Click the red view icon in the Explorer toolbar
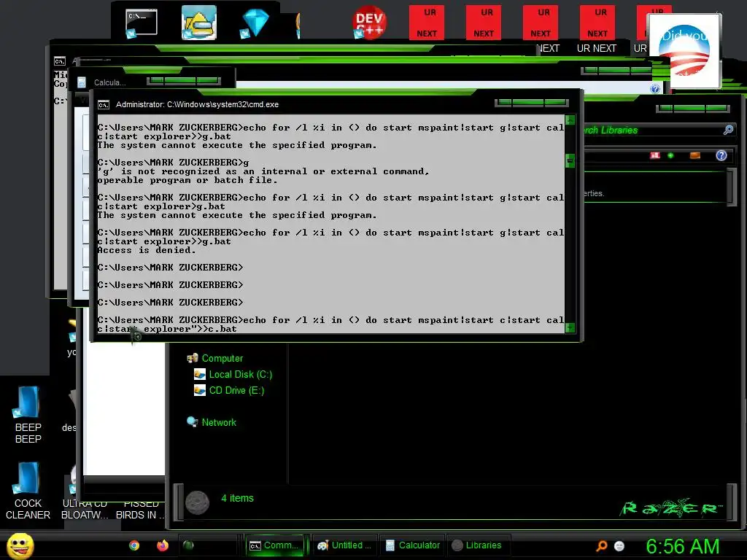Viewport: 747px width, 560px height. click(655, 155)
